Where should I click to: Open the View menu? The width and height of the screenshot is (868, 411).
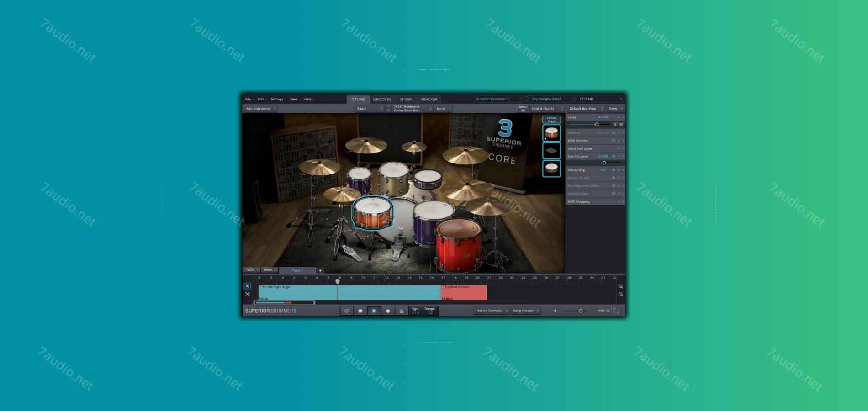[x=295, y=99]
